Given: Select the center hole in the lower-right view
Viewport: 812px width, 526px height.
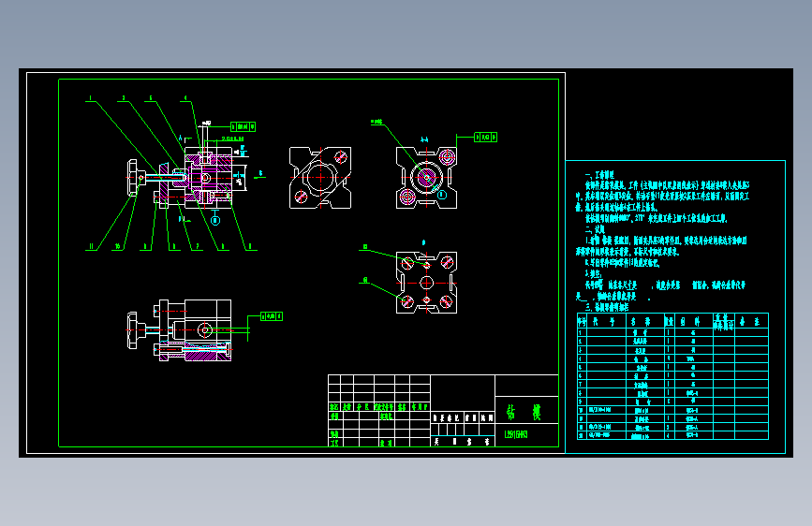Looking at the screenshot, I should [426, 283].
